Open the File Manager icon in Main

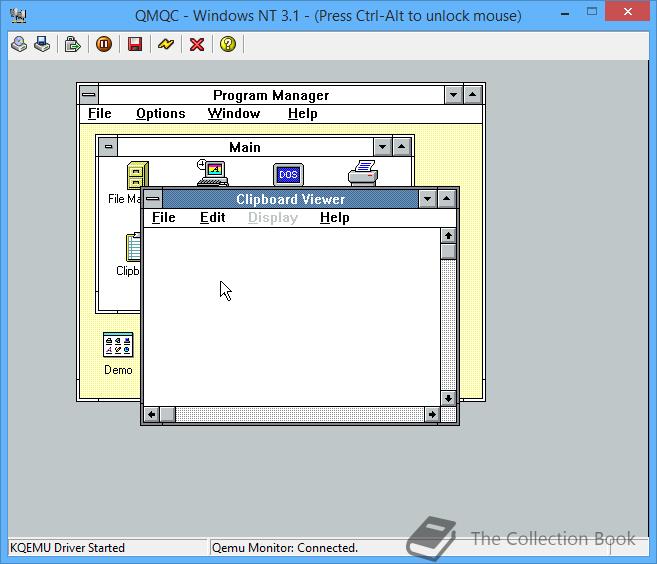(x=138, y=175)
